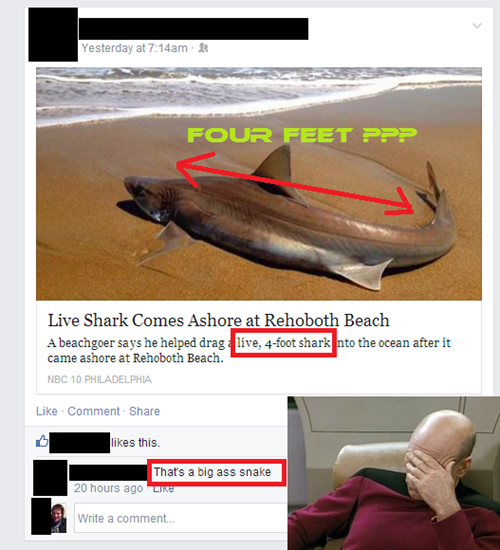Click the Comment link under the post
This screenshot has width=500, height=550.
(x=93, y=411)
